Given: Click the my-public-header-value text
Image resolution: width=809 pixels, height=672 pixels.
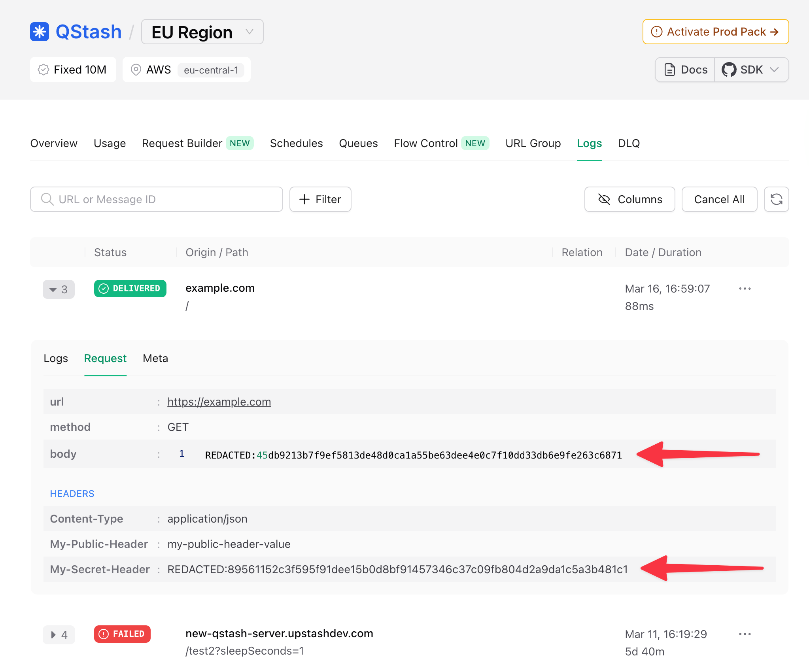Looking at the screenshot, I should click(x=229, y=544).
